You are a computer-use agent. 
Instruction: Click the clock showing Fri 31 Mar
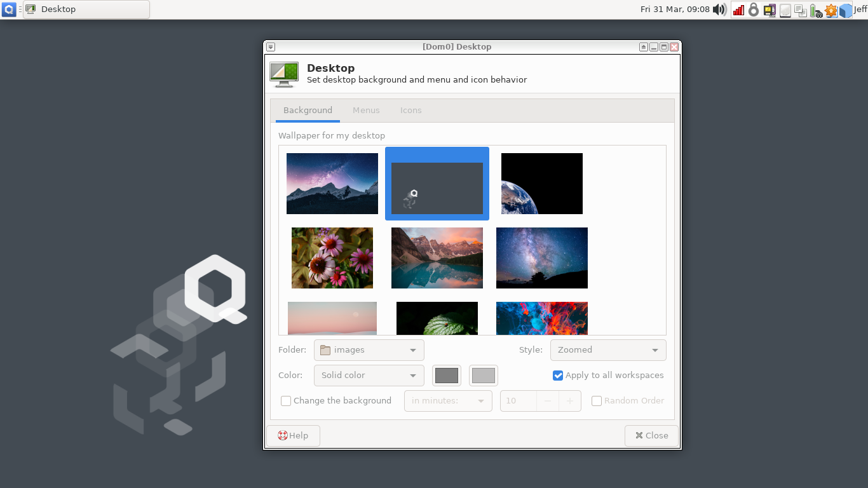coord(675,10)
